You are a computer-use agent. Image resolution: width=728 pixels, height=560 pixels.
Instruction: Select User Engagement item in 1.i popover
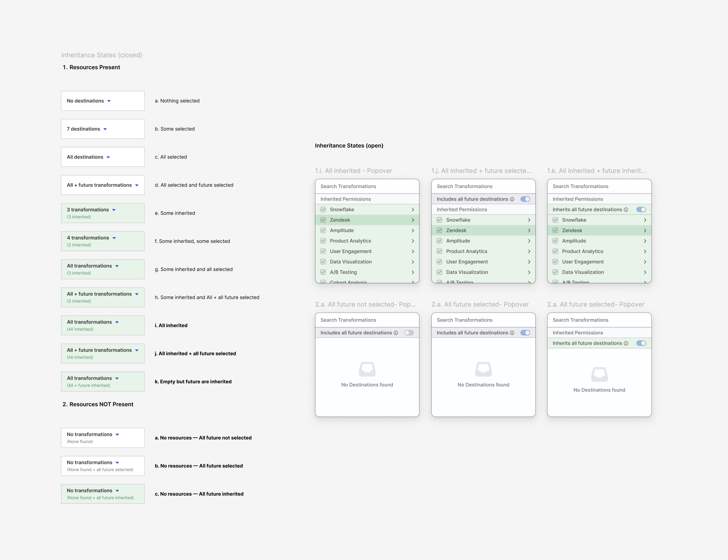(350, 251)
